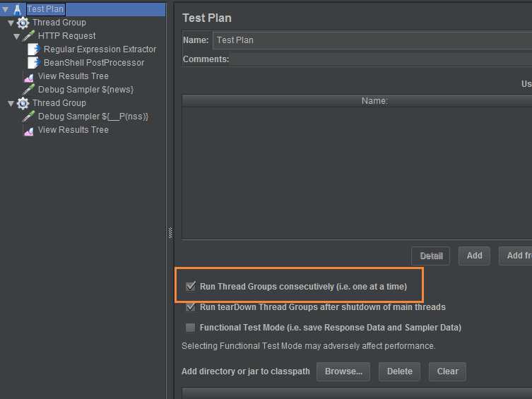Select 'Regular Expression Extractor' tree row
The image size is (532, 399).
pos(100,49)
